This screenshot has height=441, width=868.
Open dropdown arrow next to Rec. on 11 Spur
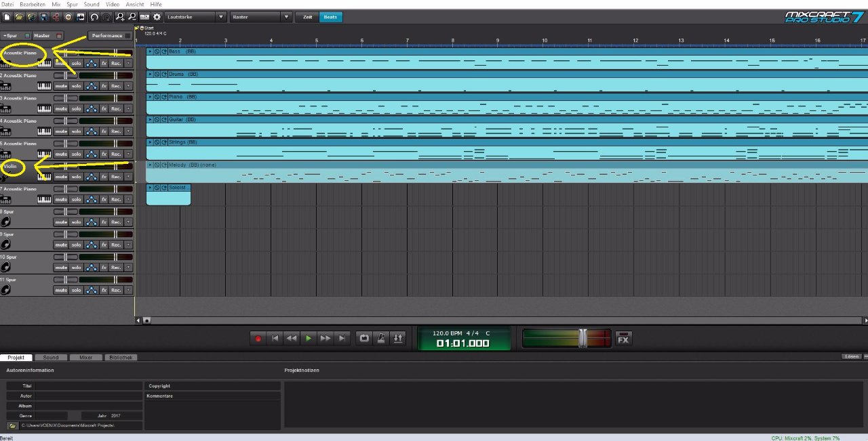point(128,290)
